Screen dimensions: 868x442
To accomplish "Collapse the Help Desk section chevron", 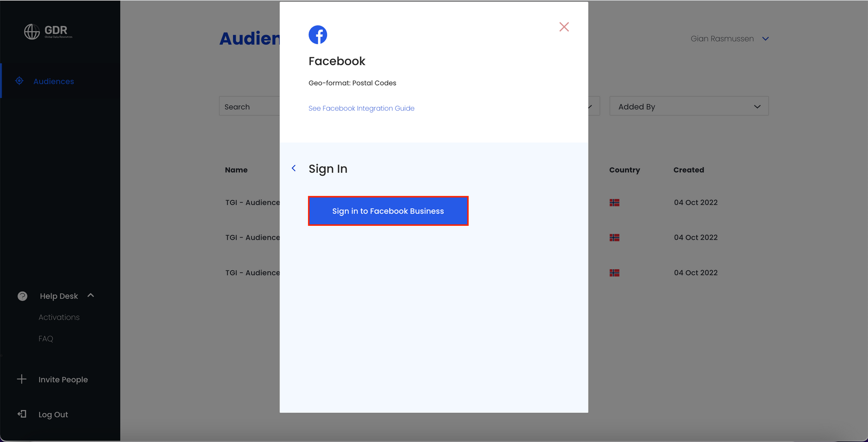I will [x=91, y=295].
